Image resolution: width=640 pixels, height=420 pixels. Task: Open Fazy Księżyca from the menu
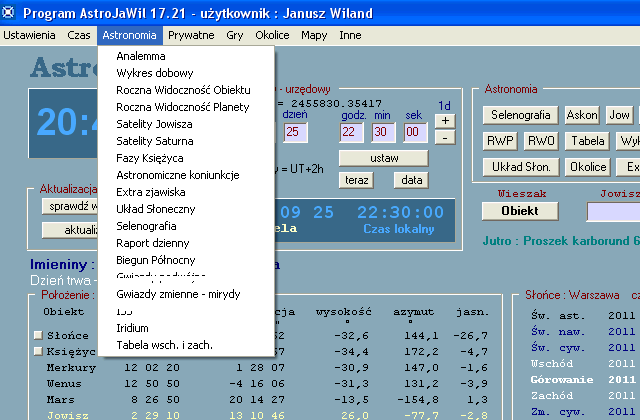click(186, 158)
